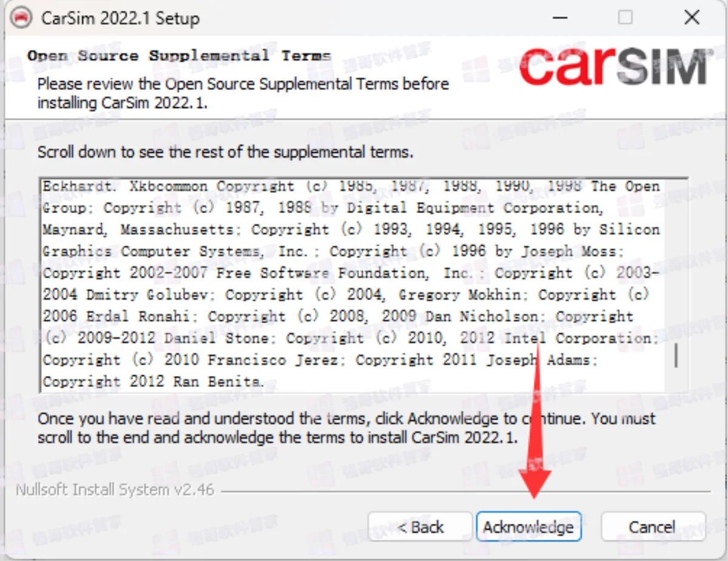Click the line starting 'Group; Copyright (c) 1987'
The image size is (728, 561).
(x=323, y=208)
